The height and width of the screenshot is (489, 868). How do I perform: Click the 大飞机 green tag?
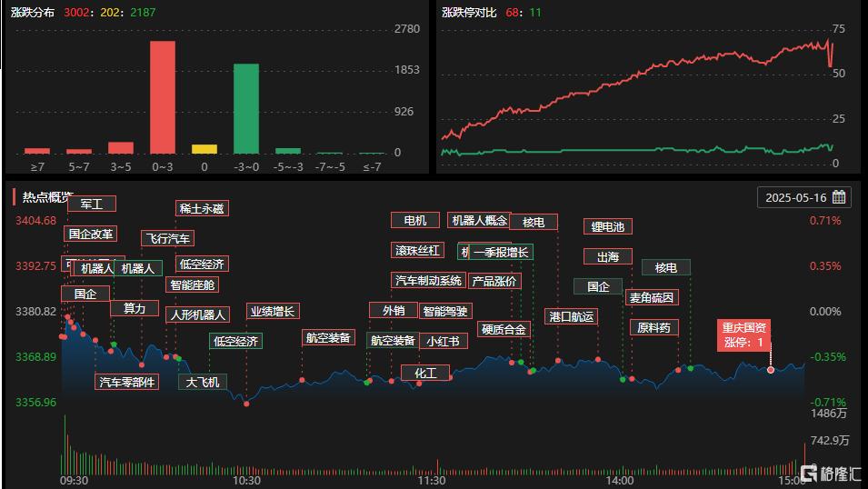[203, 382]
